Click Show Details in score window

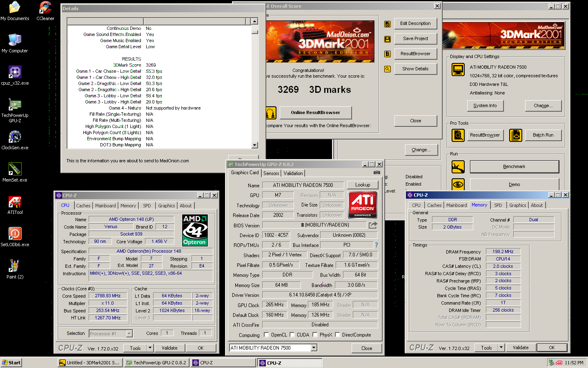416,69
